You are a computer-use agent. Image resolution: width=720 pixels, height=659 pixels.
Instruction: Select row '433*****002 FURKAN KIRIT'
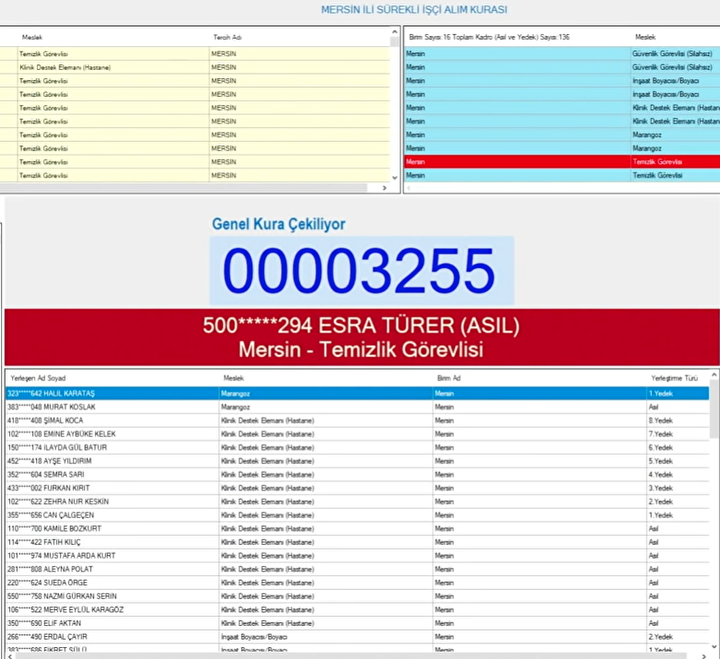pos(357,488)
